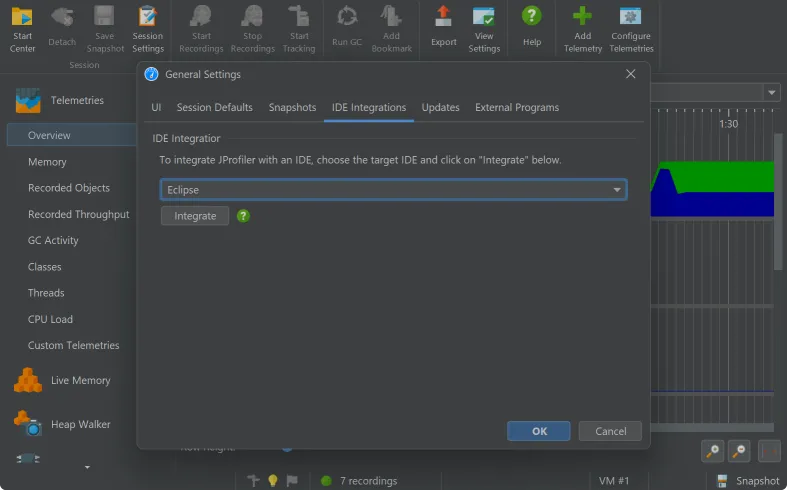The height and width of the screenshot is (490, 787).
Task: Select Overview in Telemetries list
Action: click(72, 136)
